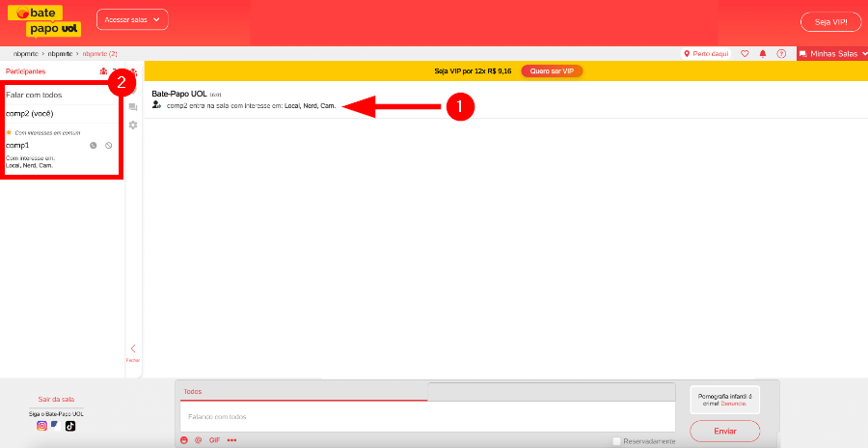Open the TikTok icon
Image resolution: width=868 pixels, height=448 pixels.
click(69, 426)
